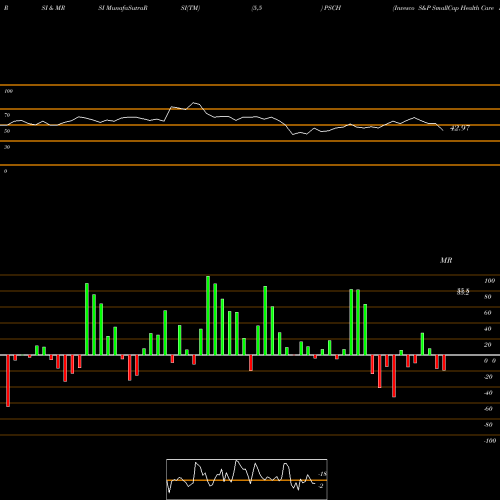500x500 pixels.
Task: Click the MR axis label 40
Action: tap(488, 329)
